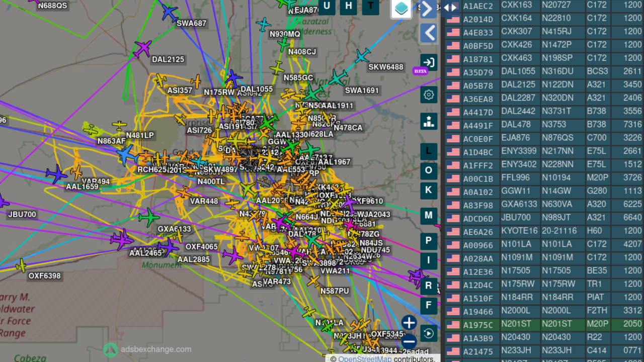Toggle sidebar with the double-arrow button
The width and height of the screenshot is (644, 362).
450,8
